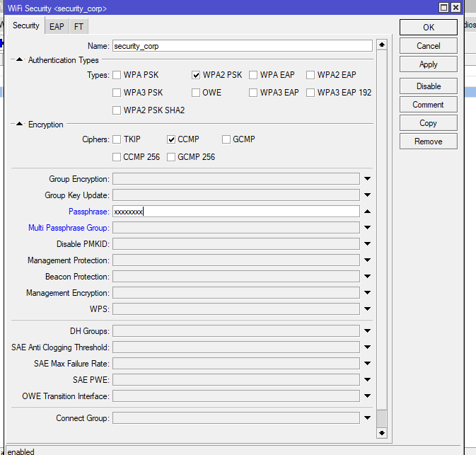This screenshot has width=476, height=455.
Task: Close the WiFi Security window
Action: click(x=455, y=7)
